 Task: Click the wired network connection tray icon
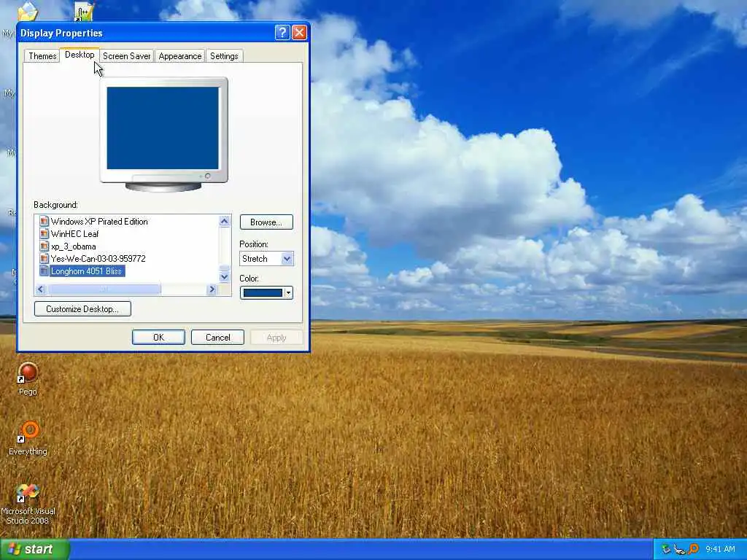(679, 549)
